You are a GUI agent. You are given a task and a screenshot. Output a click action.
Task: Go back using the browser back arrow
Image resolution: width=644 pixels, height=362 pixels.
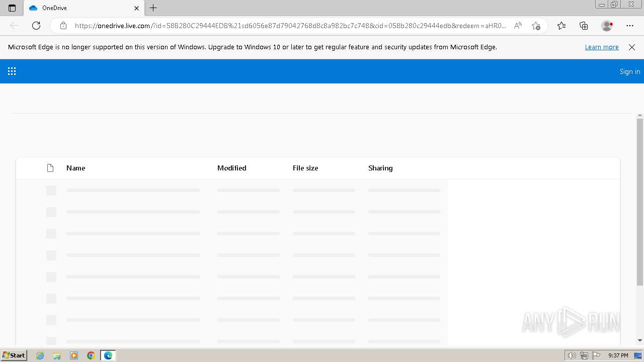(14, 26)
